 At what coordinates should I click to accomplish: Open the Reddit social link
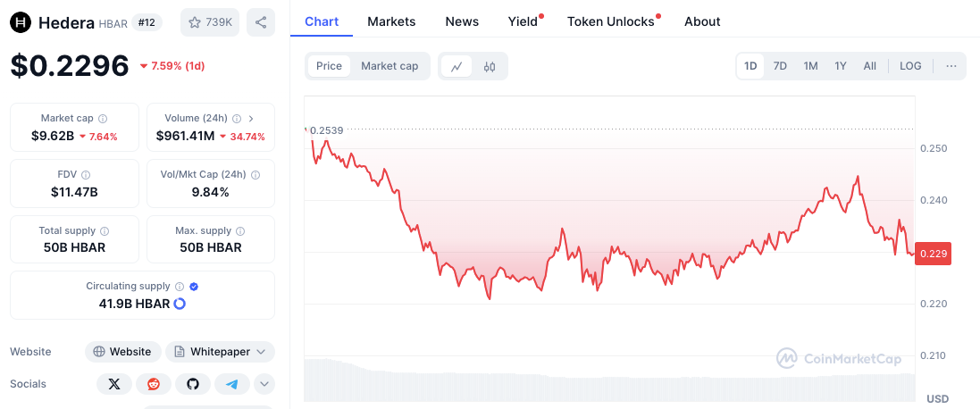pos(153,384)
